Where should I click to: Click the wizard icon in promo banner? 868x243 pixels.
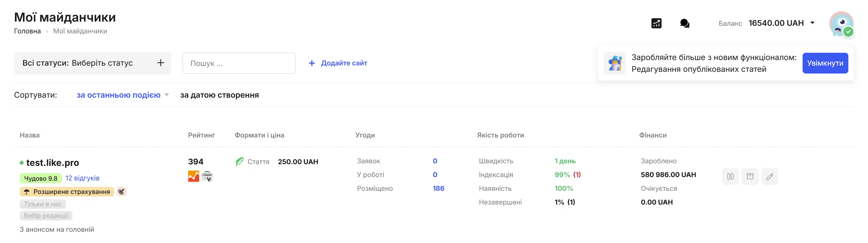[x=615, y=63]
